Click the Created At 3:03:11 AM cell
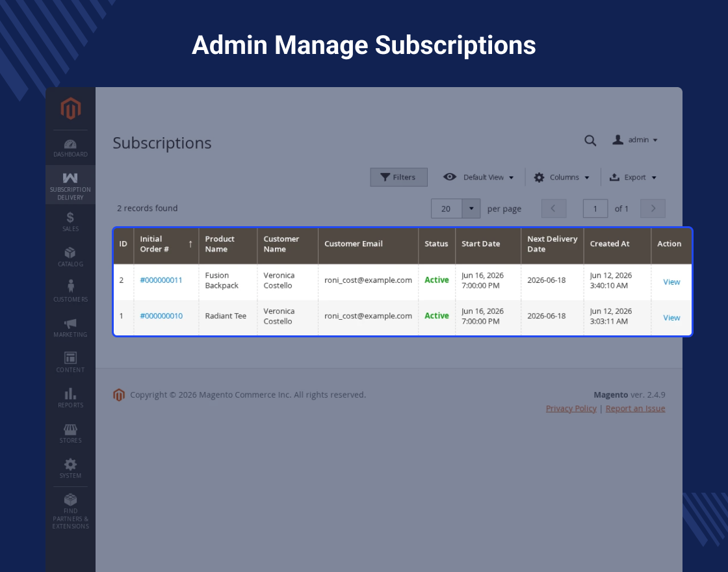Screen dimensions: 728x572 (617, 318)
